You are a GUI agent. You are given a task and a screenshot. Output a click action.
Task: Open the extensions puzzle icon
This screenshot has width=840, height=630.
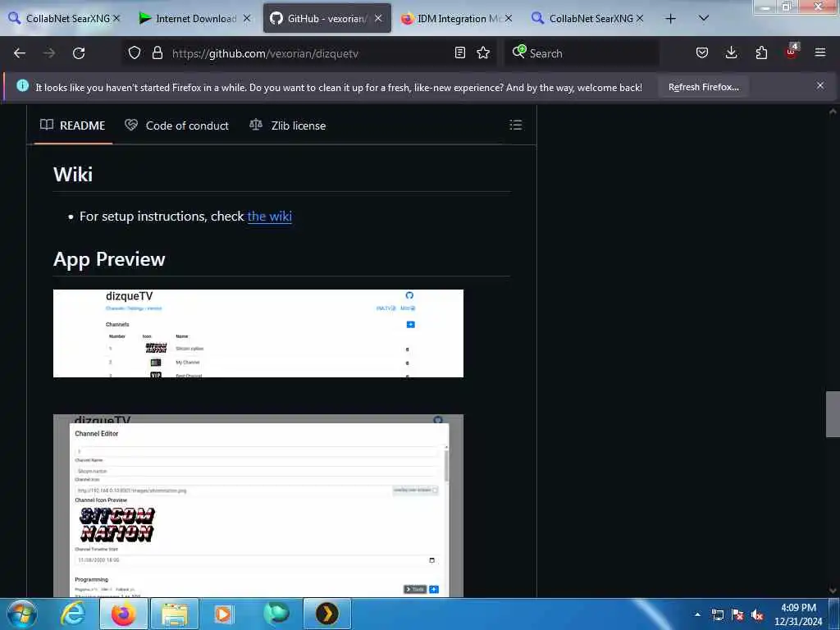761,53
